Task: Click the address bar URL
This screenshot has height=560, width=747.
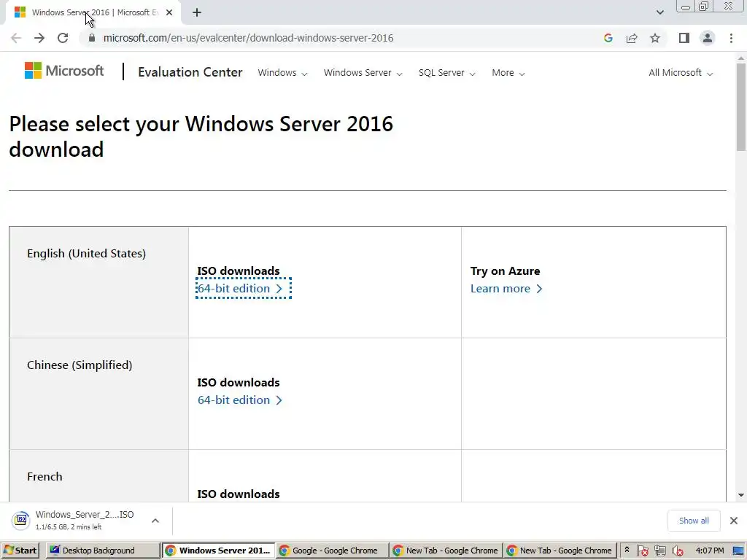Action: pyautogui.click(x=248, y=38)
